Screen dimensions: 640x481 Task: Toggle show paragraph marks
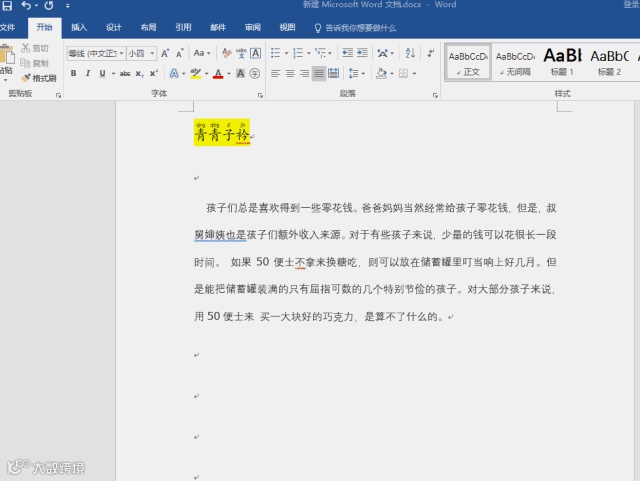[431, 53]
